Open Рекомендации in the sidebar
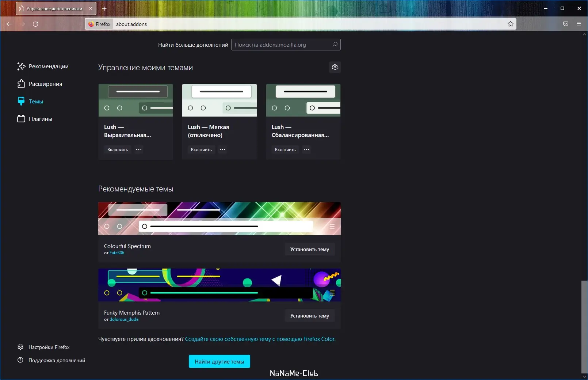588x380 pixels. (43, 66)
